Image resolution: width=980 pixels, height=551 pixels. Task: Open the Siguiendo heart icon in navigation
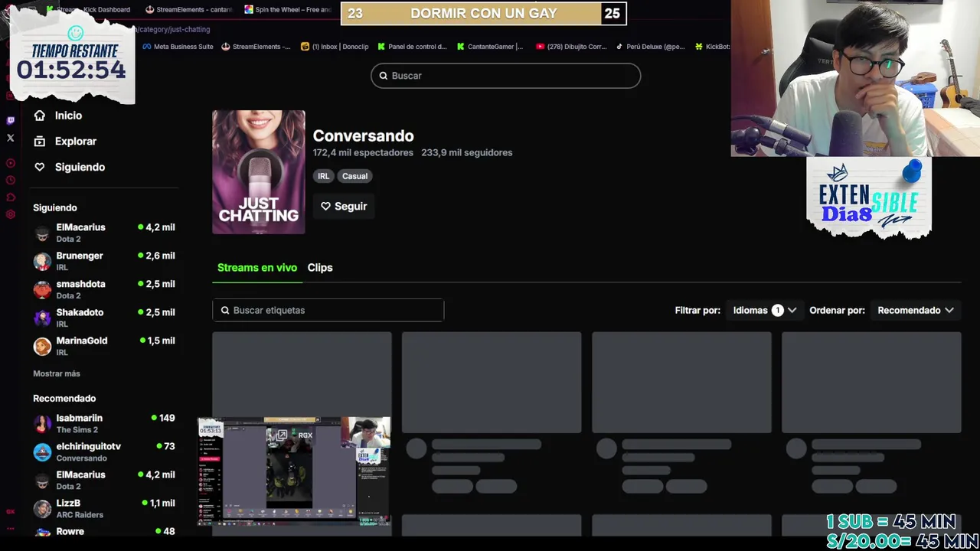(40, 167)
